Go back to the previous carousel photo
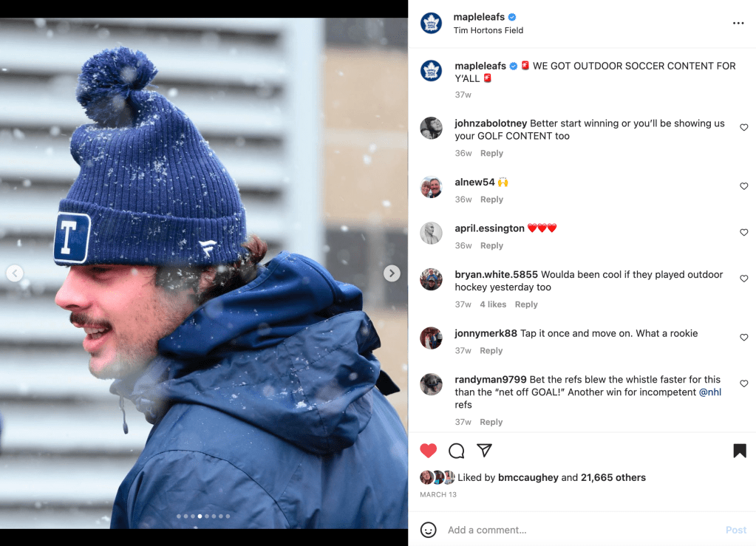Image resolution: width=756 pixels, height=546 pixels. pyautogui.click(x=15, y=273)
